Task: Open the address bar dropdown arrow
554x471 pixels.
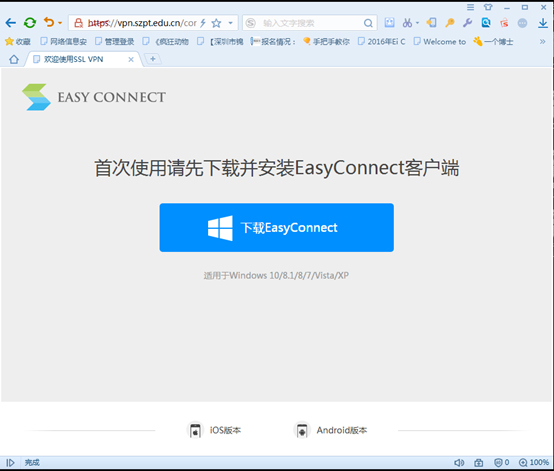Action: pos(230,23)
